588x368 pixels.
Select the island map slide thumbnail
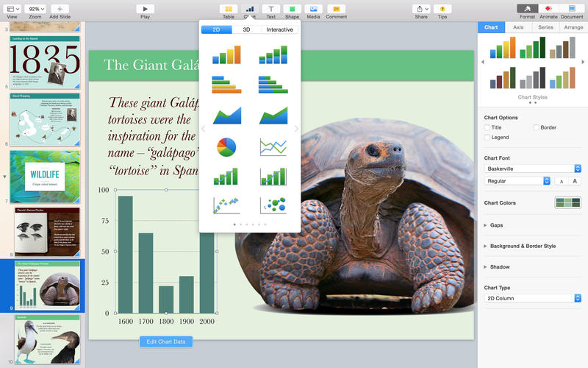[x=45, y=119]
